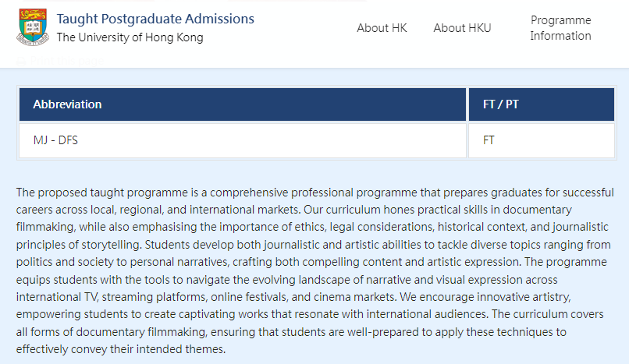629x364 pixels.
Task: Open the Programme Information menu
Action: (x=560, y=28)
